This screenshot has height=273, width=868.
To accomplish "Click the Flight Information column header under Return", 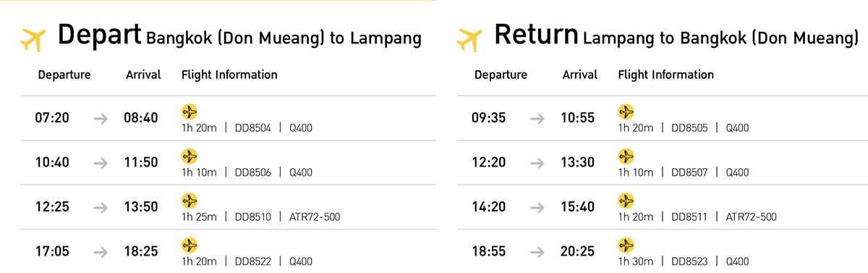I will coord(665,75).
